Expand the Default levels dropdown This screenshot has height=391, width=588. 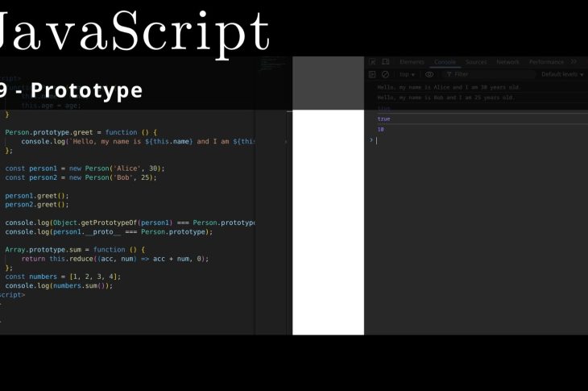coord(561,74)
